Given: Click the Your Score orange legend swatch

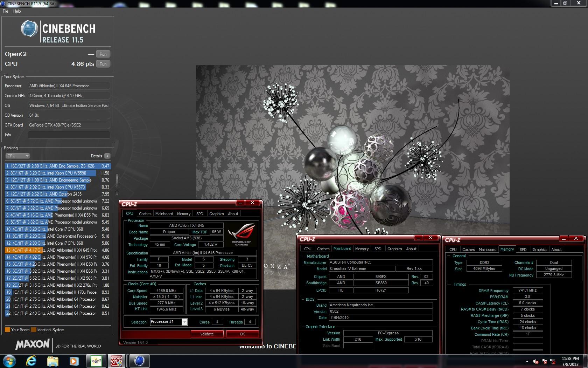Looking at the screenshot, I should click(x=7, y=330).
